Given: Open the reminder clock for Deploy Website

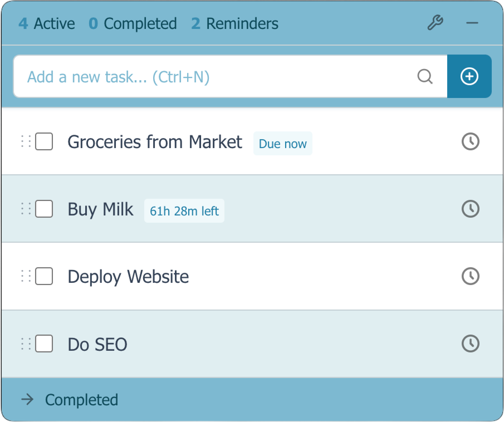Looking at the screenshot, I should coord(471,276).
